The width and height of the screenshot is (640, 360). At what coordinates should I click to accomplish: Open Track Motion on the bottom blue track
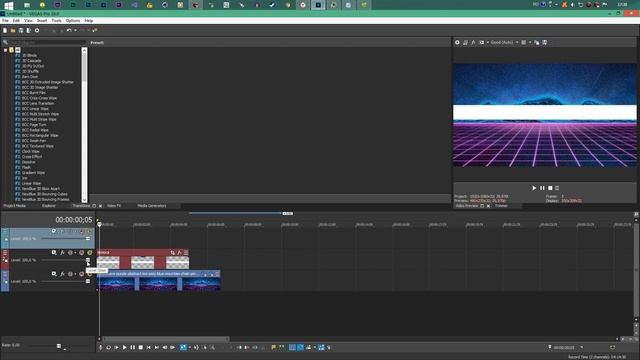(54, 274)
